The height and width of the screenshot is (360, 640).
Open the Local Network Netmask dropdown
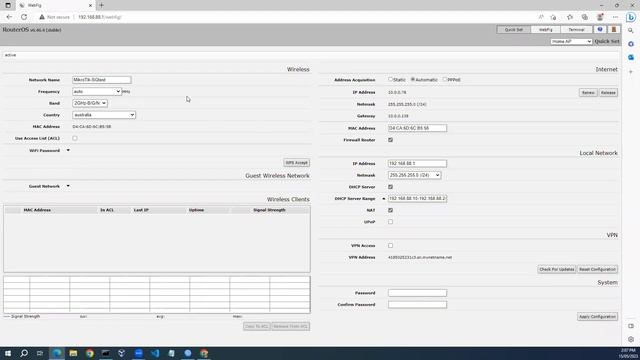point(414,175)
